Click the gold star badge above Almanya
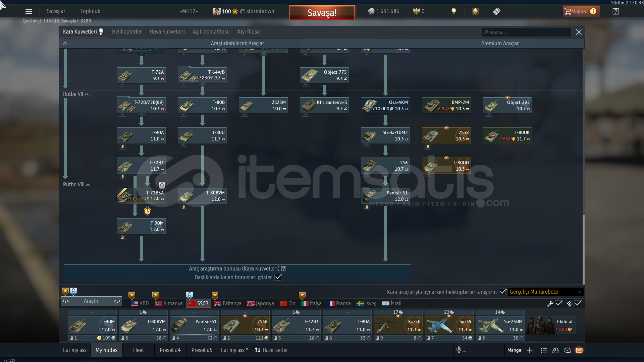This screenshot has width=644, height=362. [155, 295]
